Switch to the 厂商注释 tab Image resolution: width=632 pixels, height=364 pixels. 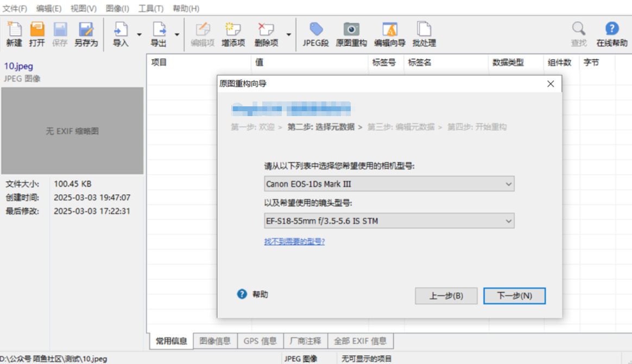(x=306, y=341)
